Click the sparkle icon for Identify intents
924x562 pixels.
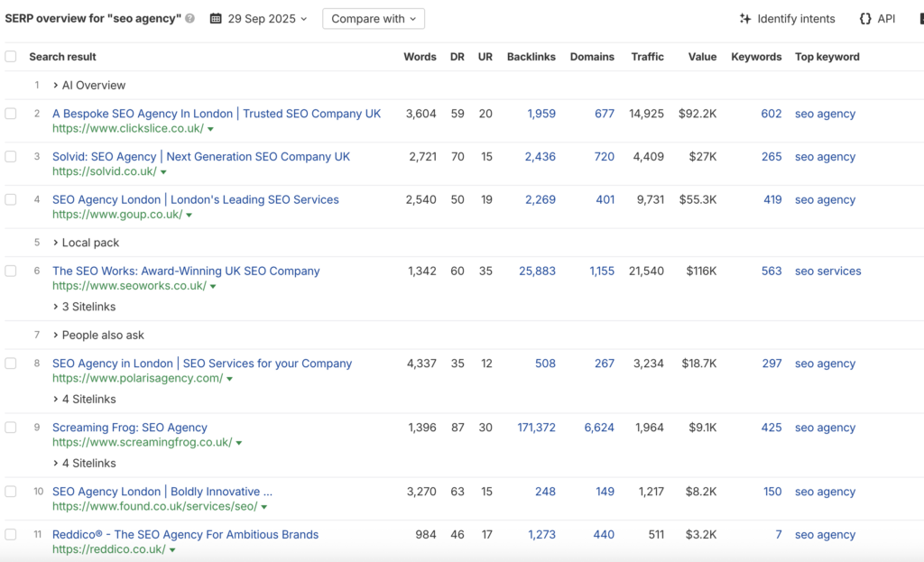pyautogui.click(x=745, y=19)
